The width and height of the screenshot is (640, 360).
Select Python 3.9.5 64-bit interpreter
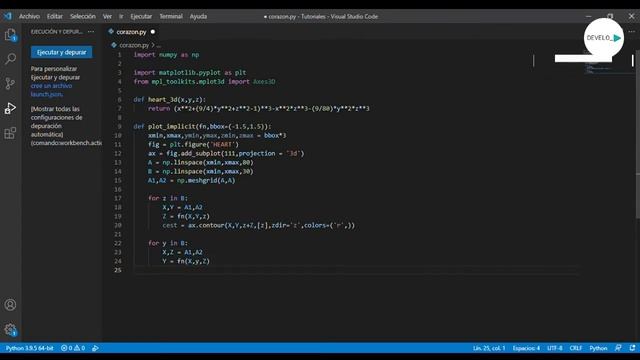(x=29, y=348)
